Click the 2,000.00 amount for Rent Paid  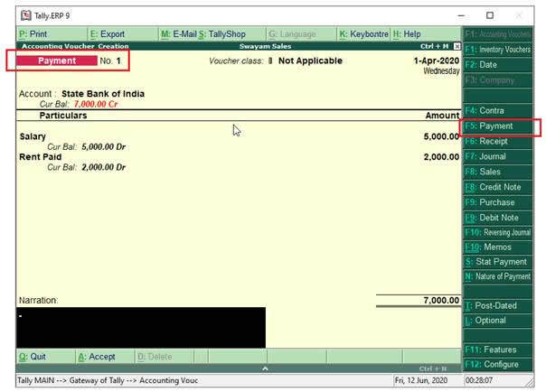point(441,157)
